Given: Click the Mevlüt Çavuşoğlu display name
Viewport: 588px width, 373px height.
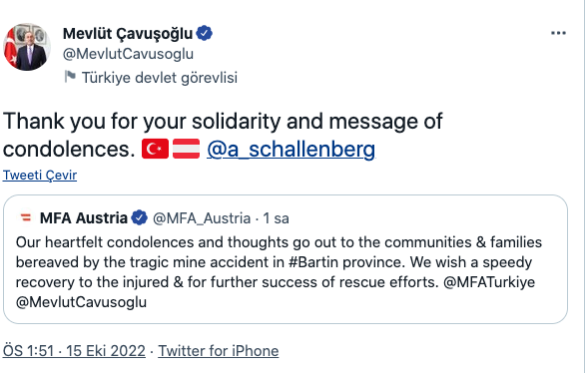Looking at the screenshot, I should 128,33.
